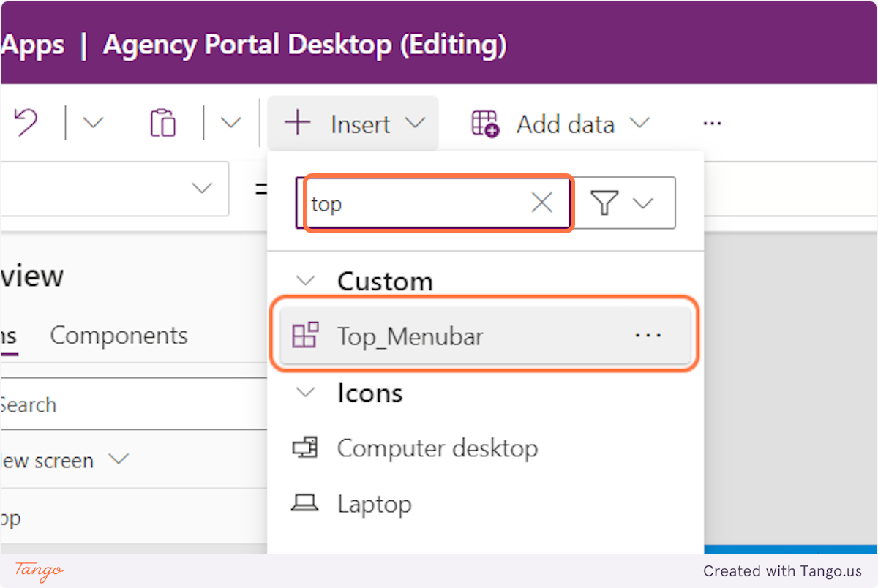878x588 pixels.
Task: Open the Paste options dropdown arrow
Action: (230, 123)
